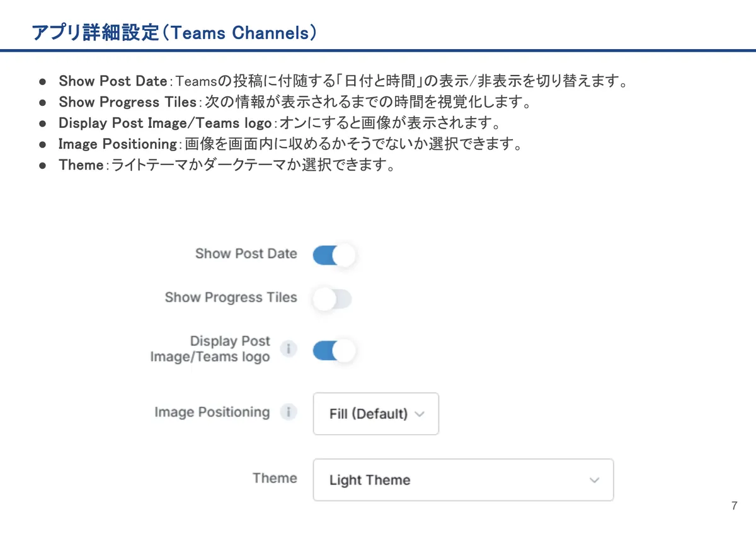
Task: Click the slide title アプリ詳細設定 (Teams Channels)
Action: click(174, 33)
